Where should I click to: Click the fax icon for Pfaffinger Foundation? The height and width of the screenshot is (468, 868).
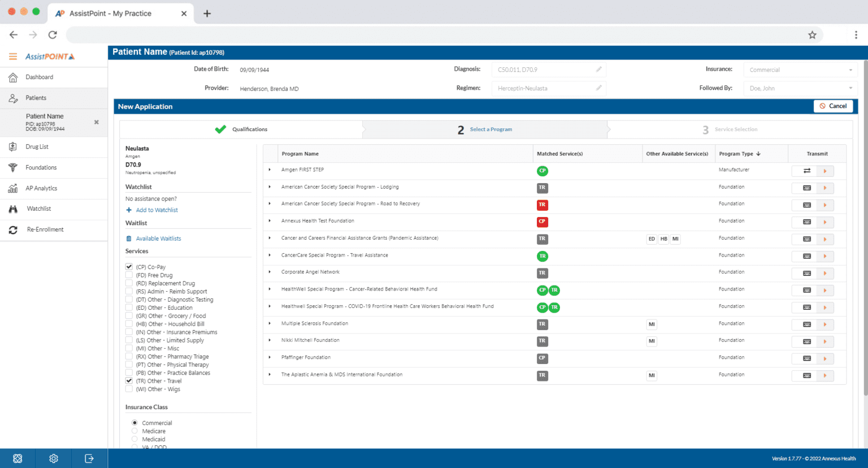coord(806,358)
